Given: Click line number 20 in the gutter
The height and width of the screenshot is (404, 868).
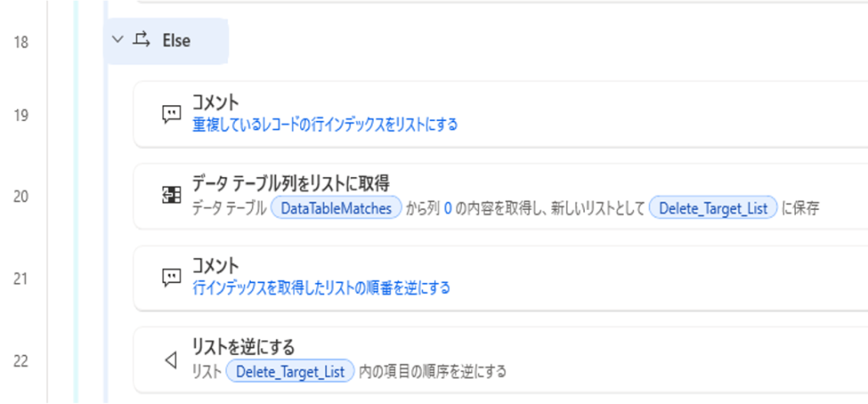Looking at the screenshot, I should tap(21, 196).
